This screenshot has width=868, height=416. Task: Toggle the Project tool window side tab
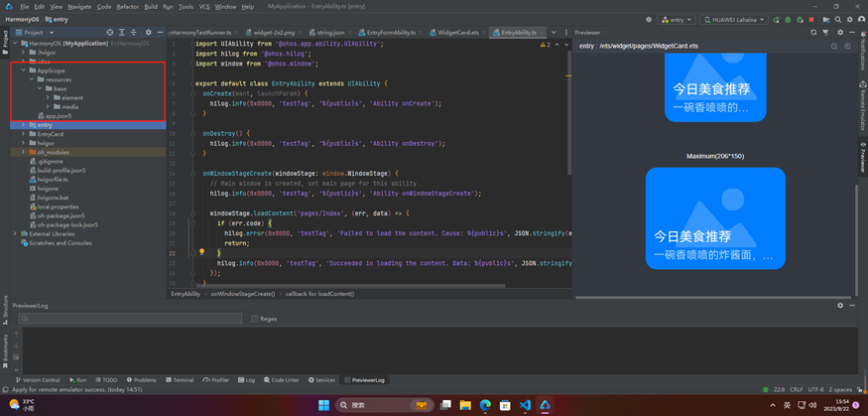coord(5,44)
